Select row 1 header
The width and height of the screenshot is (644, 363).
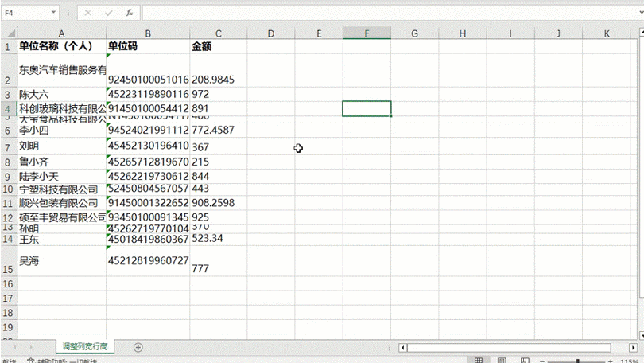[x=8, y=46]
